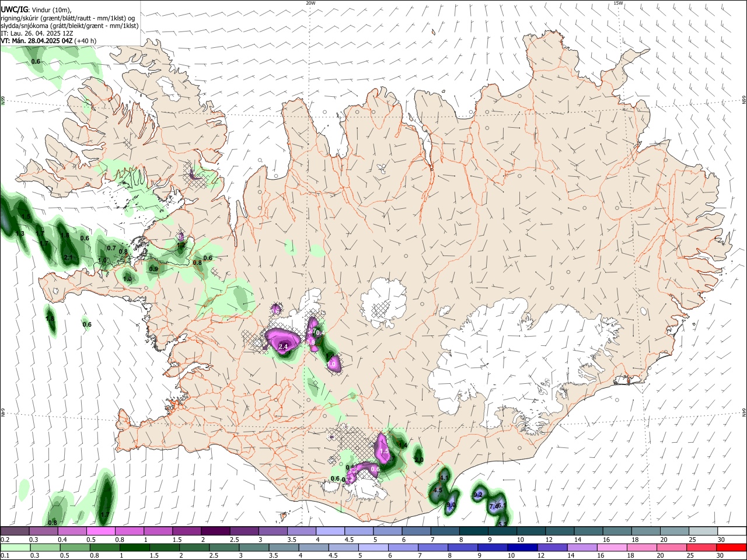747x560 pixels.
Task: Pick the darkest green swatch labeled 1
Action: 134,547
